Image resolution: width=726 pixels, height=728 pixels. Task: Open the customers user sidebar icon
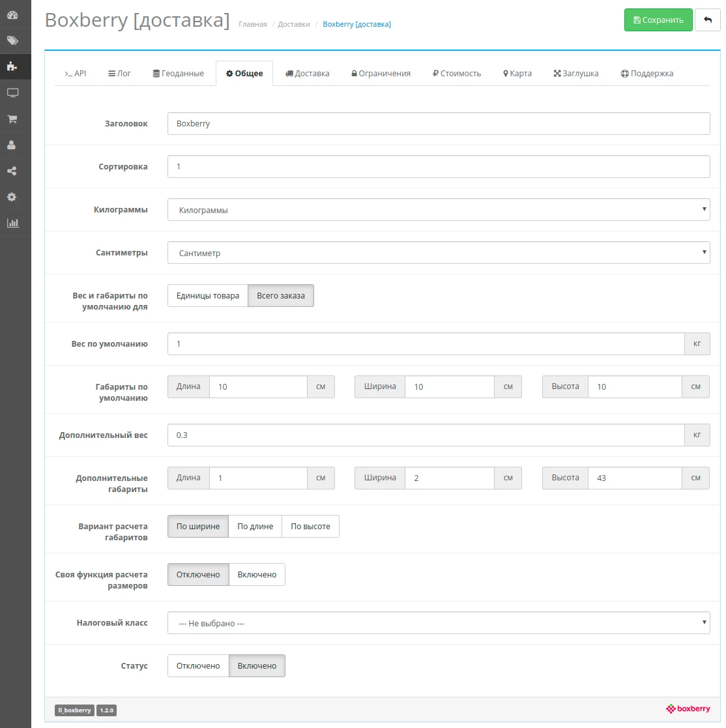point(12,145)
